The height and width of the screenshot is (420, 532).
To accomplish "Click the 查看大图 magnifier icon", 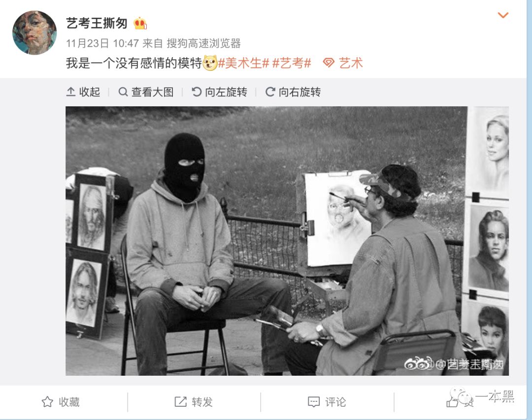I will [123, 92].
